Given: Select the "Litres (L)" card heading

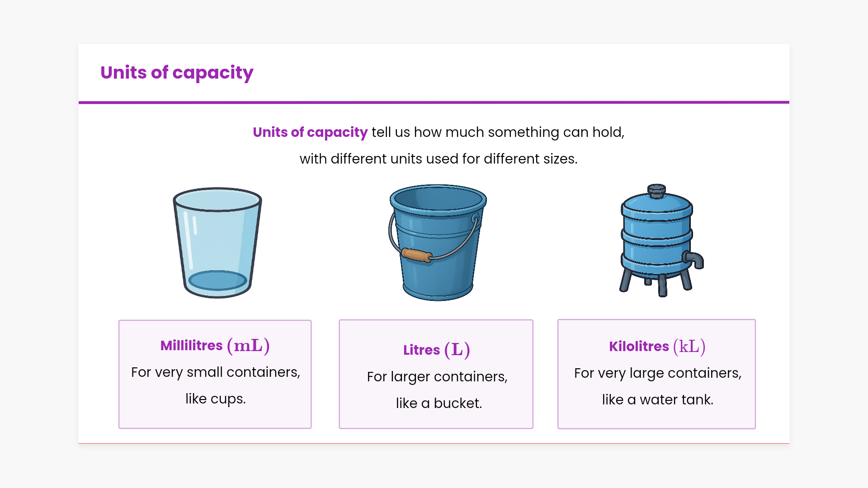Looking at the screenshot, I should 437,350.
